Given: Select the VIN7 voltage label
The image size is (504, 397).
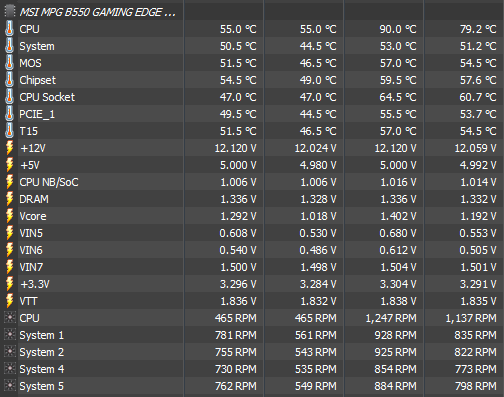Looking at the screenshot, I should (31, 267).
